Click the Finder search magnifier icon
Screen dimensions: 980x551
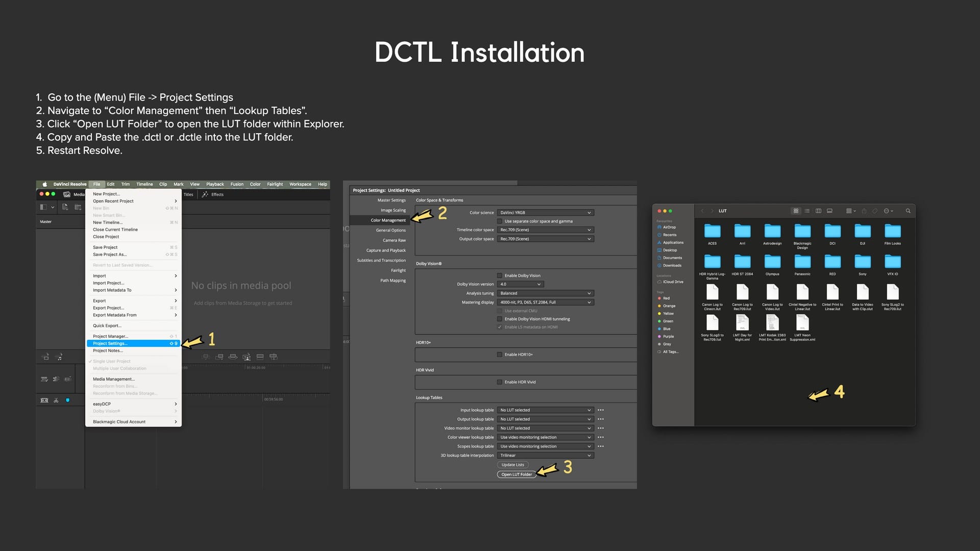908,211
